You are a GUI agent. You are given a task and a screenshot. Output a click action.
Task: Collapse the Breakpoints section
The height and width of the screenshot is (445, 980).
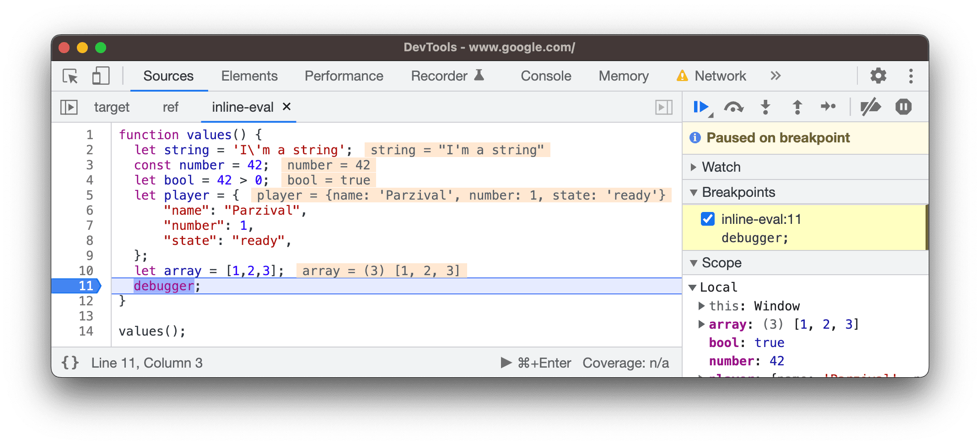coord(694,192)
